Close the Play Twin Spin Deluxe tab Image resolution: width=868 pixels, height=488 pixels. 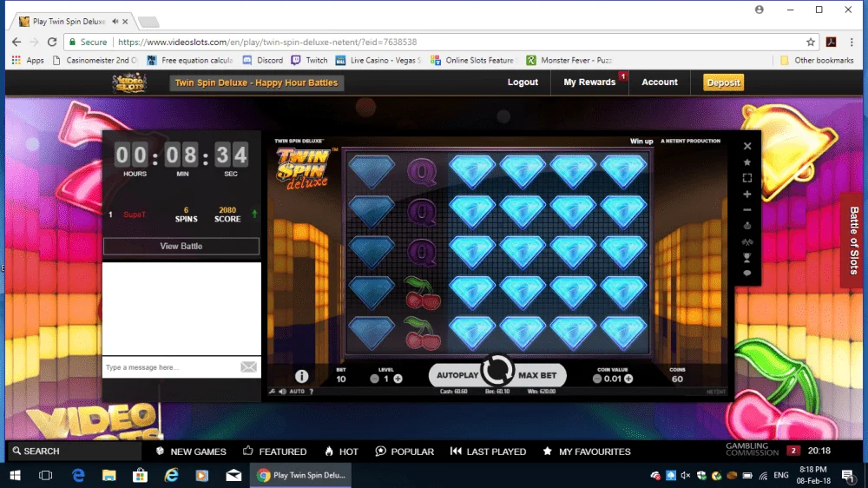tap(125, 22)
